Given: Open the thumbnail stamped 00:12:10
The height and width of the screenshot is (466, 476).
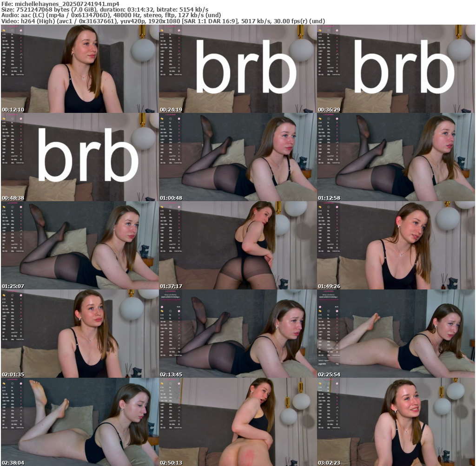Looking at the screenshot, I should click(79, 69).
